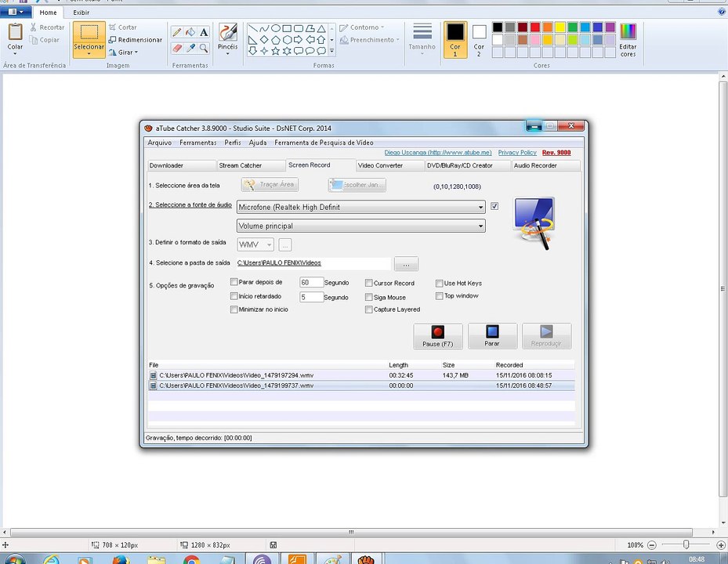Click the Paint help question-mark icon
This screenshot has width=728, height=564.
tap(721, 12)
